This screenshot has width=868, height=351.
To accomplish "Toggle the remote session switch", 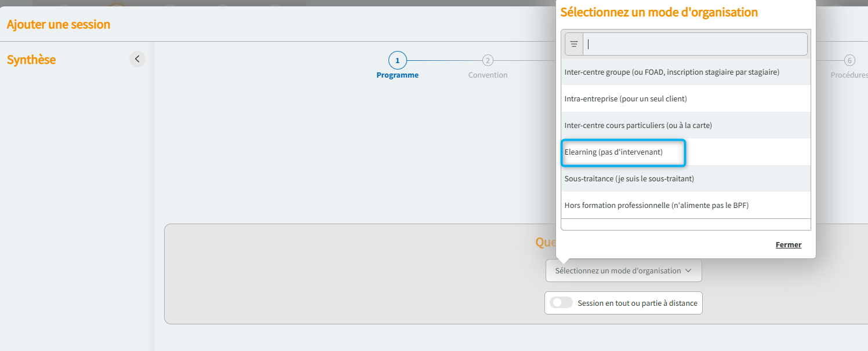I will click(x=561, y=303).
